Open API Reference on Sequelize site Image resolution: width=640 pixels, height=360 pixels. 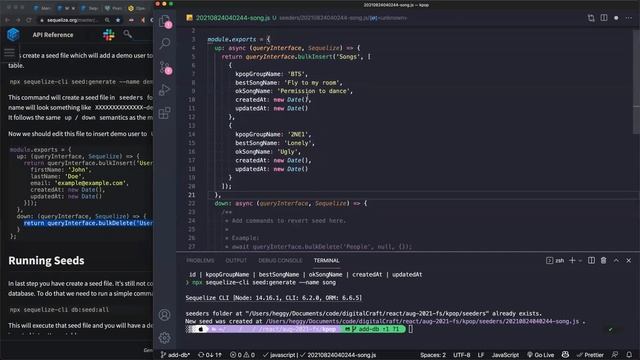(53, 35)
